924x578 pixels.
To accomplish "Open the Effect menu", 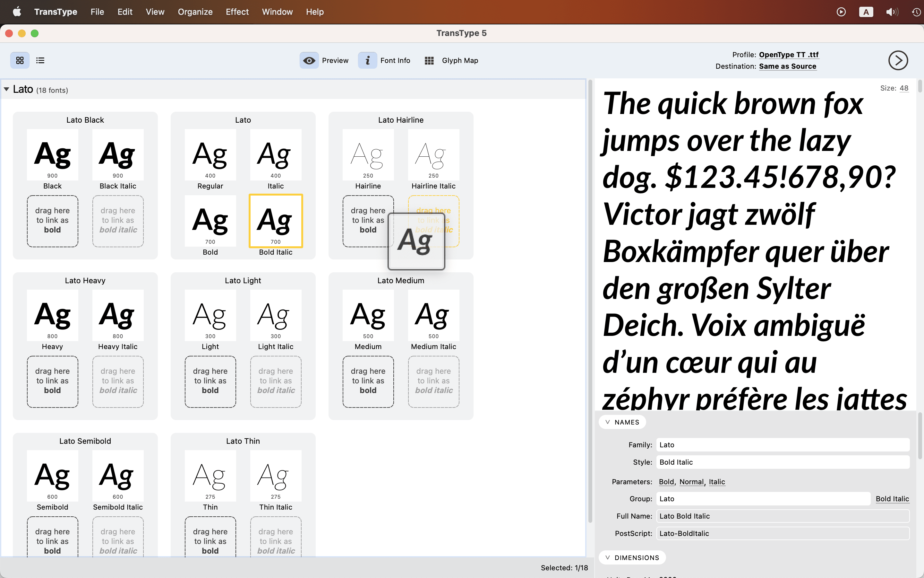I will 237,12.
